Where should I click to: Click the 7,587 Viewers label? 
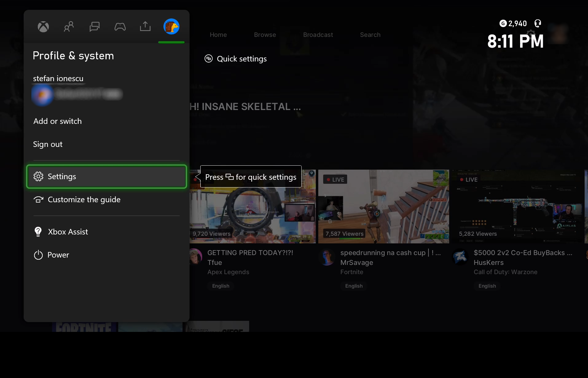[x=344, y=234]
